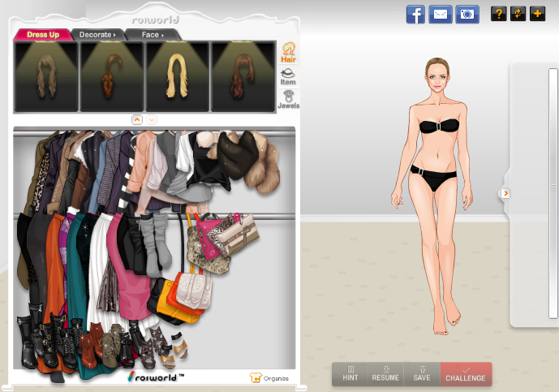
Task: Select the Item hat category icon
Action: (x=288, y=76)
